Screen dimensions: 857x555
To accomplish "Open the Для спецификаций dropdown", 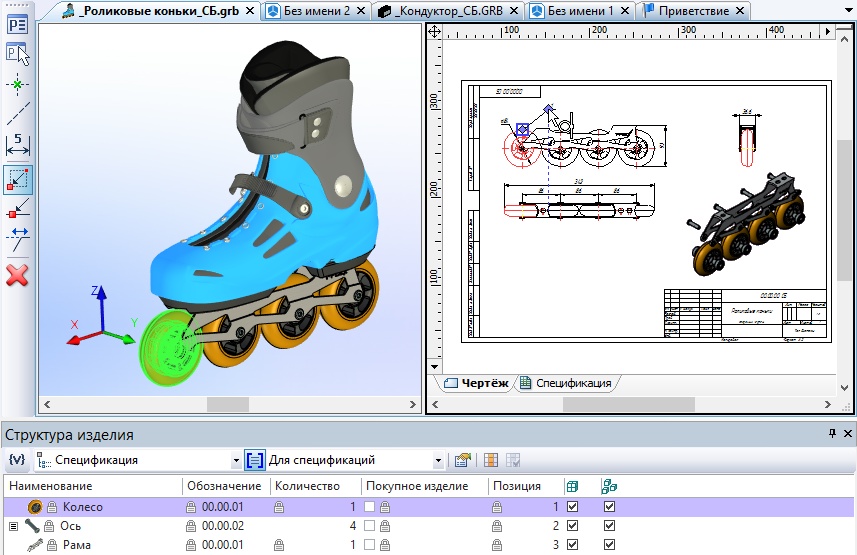I will click(438, 461).
